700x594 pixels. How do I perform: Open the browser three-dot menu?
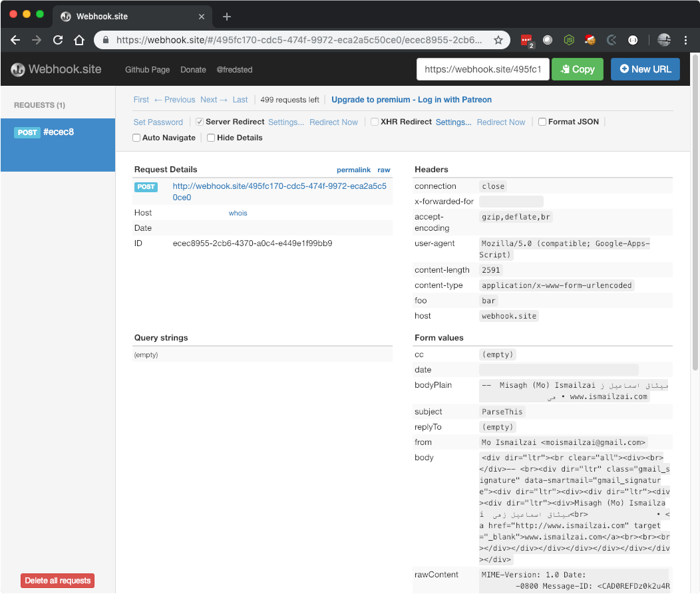click(x=686, y=40)
